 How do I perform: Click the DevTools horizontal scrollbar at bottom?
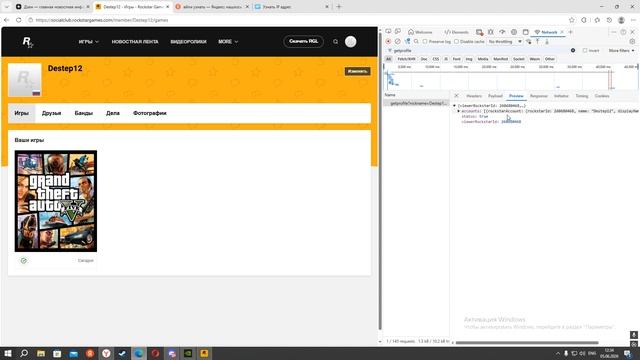pyautogui.click(x=527, y=342)
